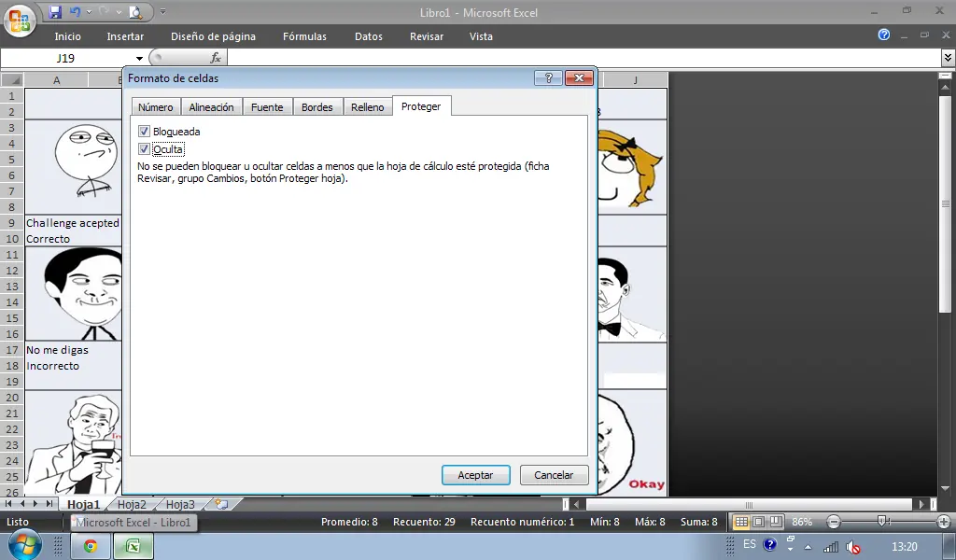Click the Cancelar button

click(x=554, y=475)
